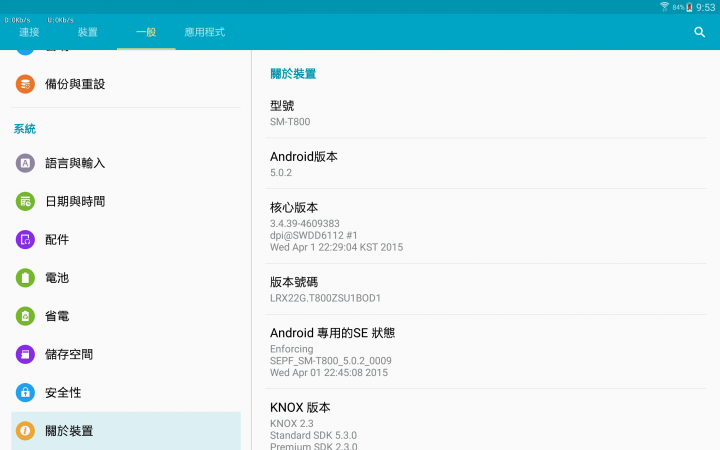Screen dimensions: 720x450
Task: Select the 一般 tab
Action: point(146,32)
